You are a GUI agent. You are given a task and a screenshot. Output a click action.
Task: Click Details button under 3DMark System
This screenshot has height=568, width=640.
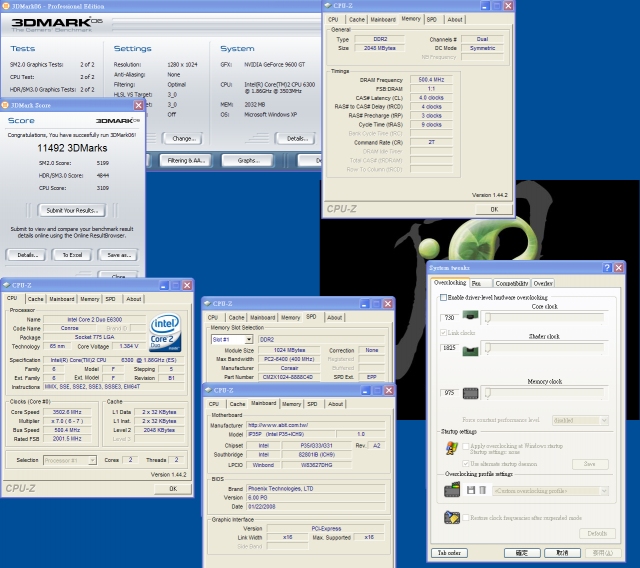(x=296, y=139)
